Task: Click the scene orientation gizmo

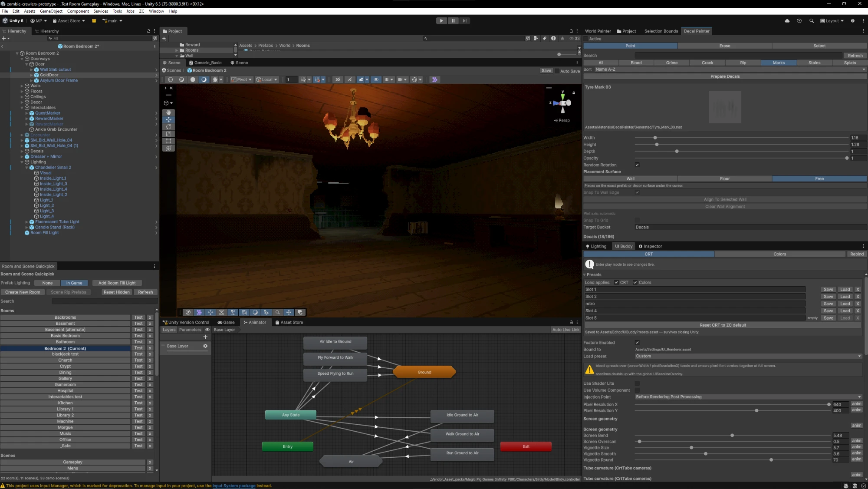Action: pos(563,103)
